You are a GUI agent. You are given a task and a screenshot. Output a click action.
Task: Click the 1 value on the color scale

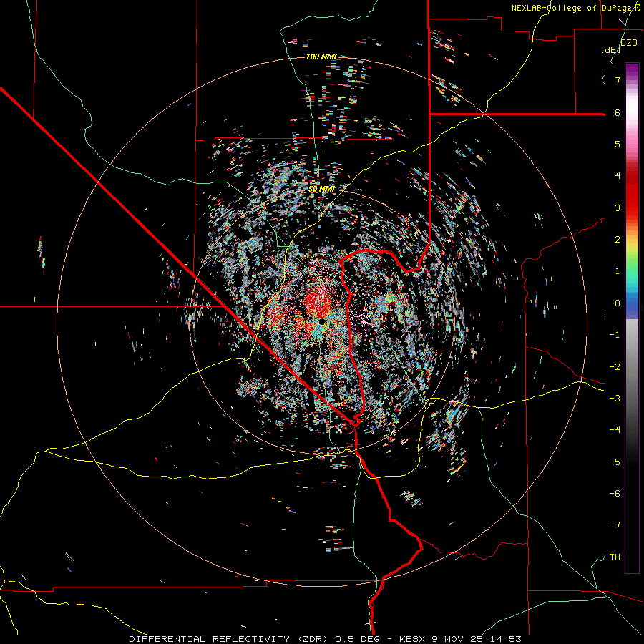(618, 271)
